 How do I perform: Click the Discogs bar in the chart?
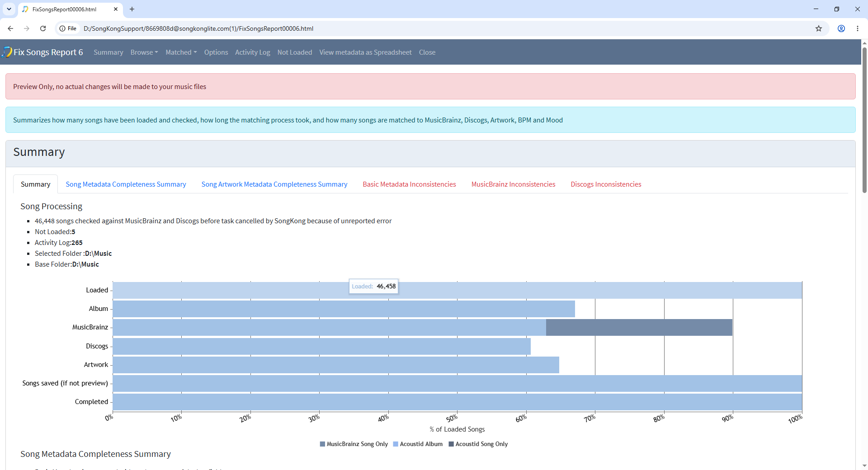tap(322, 346)
